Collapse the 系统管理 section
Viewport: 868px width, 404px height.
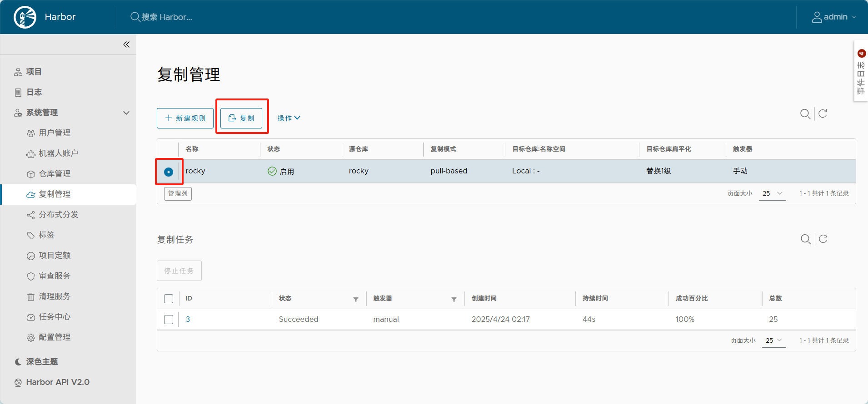tap(126, 113)
